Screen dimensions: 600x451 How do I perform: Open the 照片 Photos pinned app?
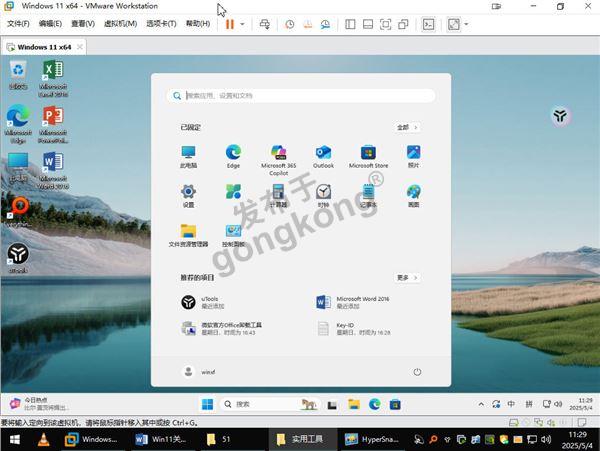tap(413, 157)
